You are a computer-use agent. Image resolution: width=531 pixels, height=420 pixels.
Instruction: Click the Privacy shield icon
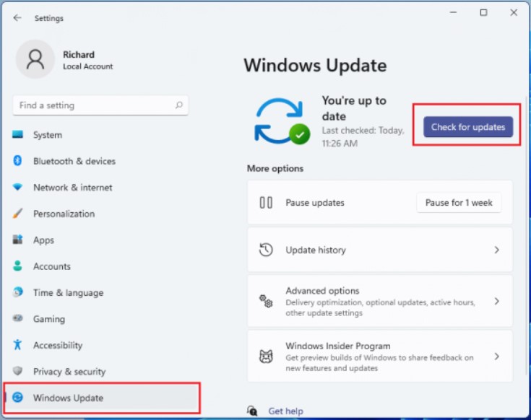[17, 371]
